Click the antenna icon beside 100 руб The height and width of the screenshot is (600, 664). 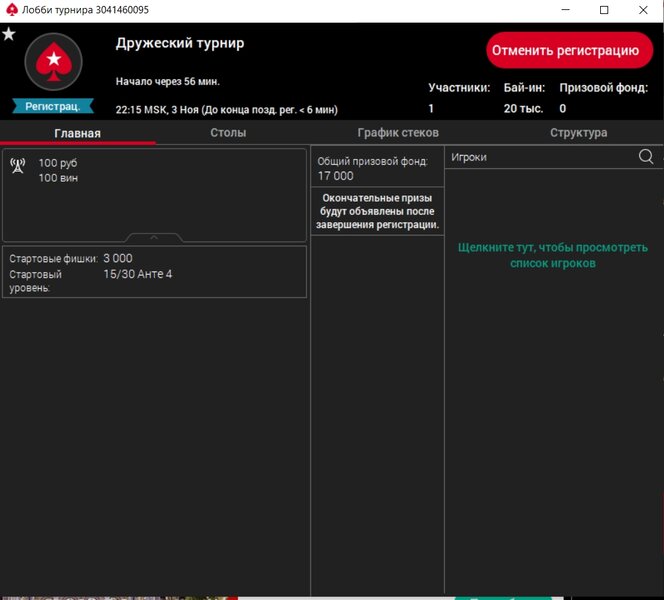coord(18,166)
